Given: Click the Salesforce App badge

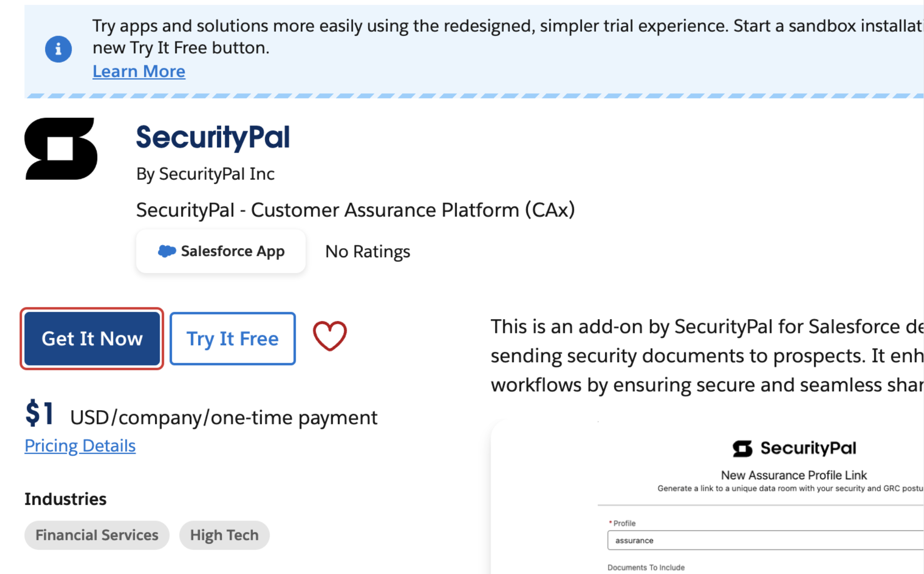Looking at the screenshot, I should click(221, 251).
